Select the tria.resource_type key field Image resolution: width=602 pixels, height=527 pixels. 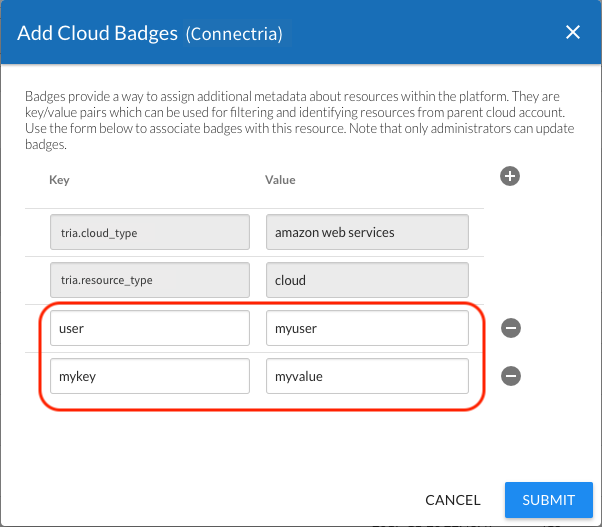point(150,280)
